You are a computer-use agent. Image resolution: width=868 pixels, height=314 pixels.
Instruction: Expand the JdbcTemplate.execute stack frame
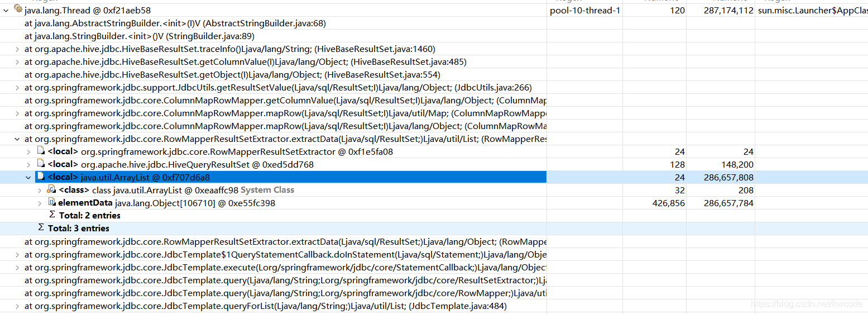(17, 268)
